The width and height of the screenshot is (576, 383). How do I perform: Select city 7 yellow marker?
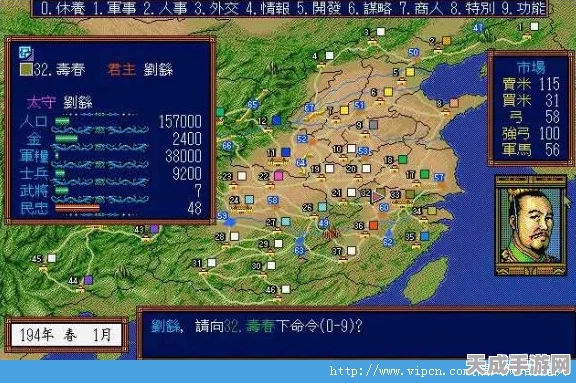344,110
